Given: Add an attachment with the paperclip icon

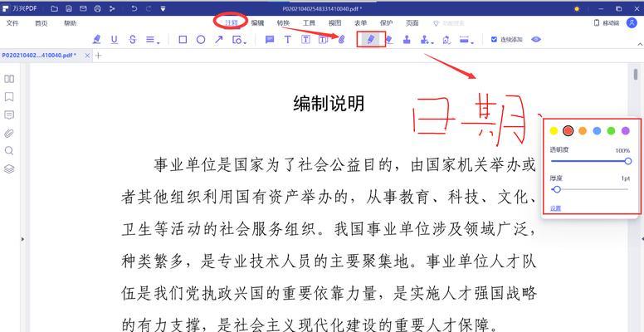Looking at the screenshot, I should (342, 40).
